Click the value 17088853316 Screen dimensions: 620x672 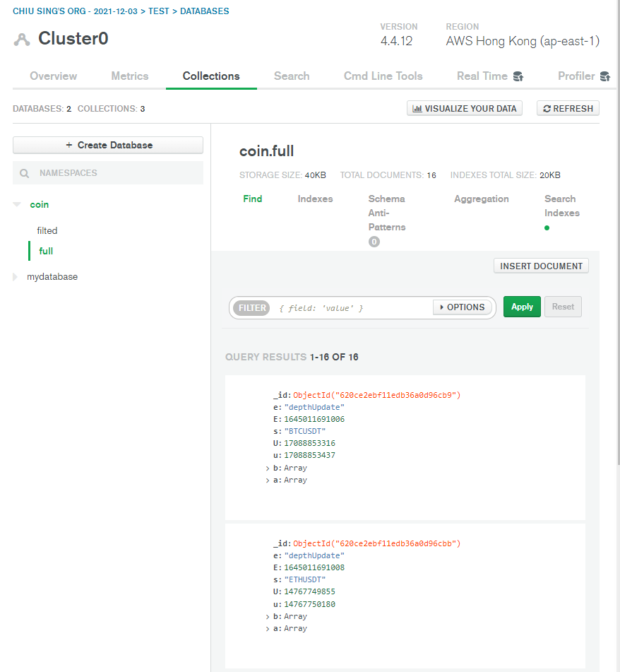point(309,443)
